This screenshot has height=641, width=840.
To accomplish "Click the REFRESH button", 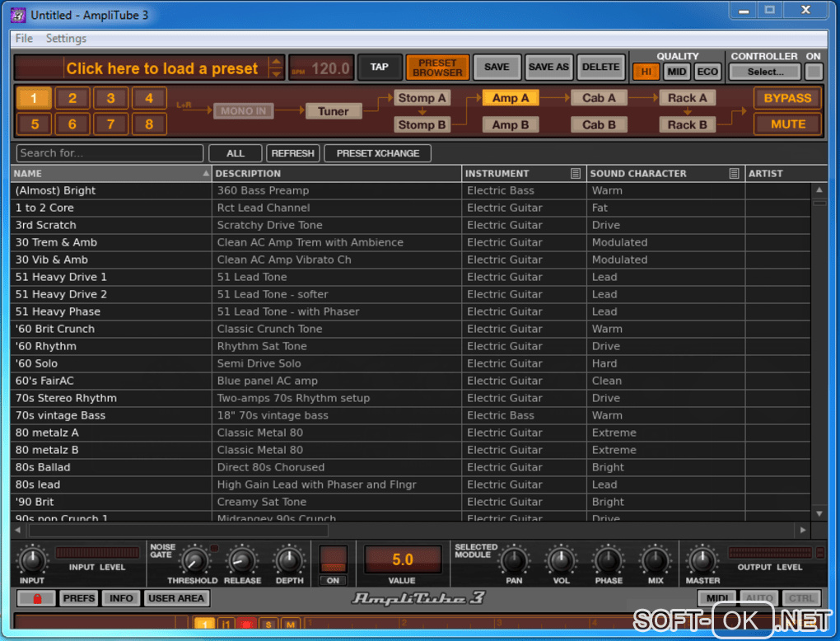I will point(292,153).
